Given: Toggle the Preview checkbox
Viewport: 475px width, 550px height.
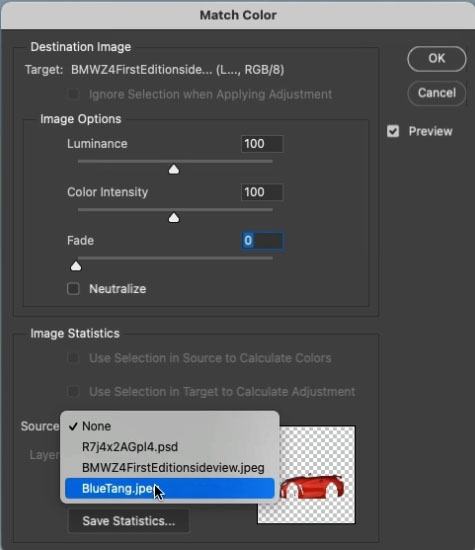Looking at the screenshot, I should [x=393, y=132].
